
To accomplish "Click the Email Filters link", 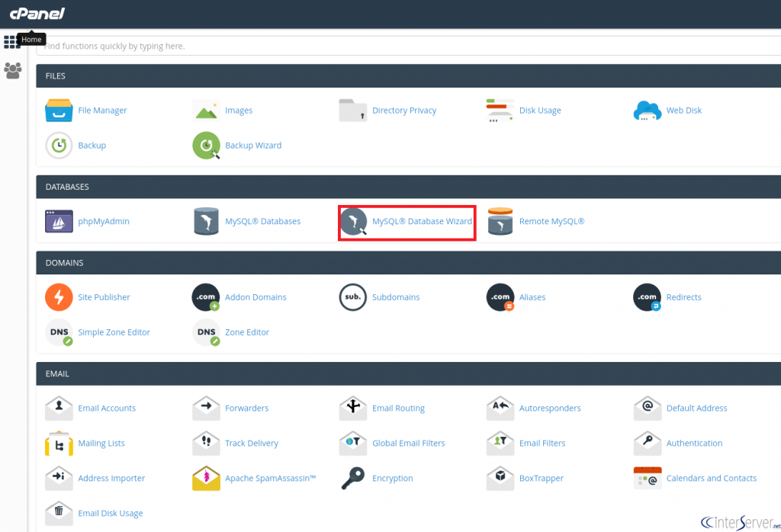I will 542,444.
